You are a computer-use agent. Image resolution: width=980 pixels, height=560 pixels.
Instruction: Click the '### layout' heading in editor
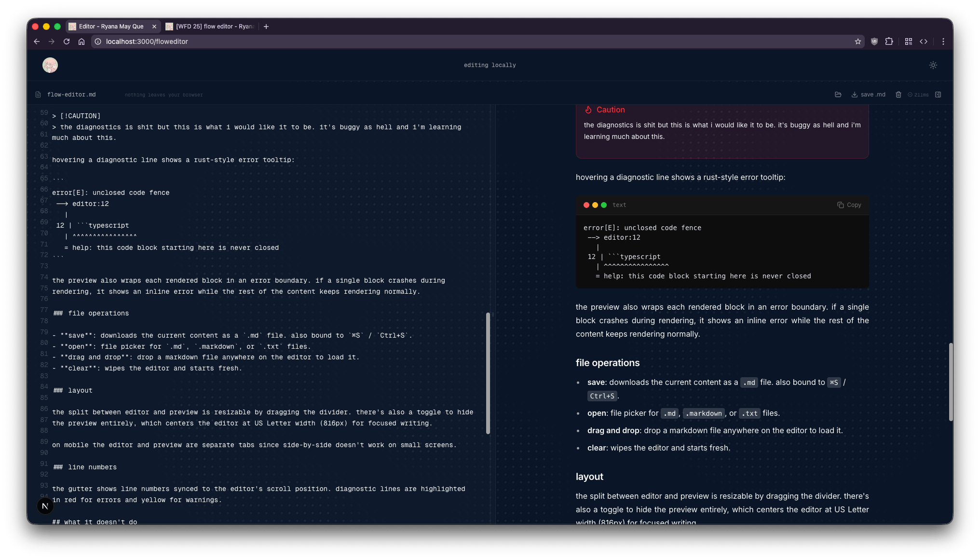click(x=72, y=391)
